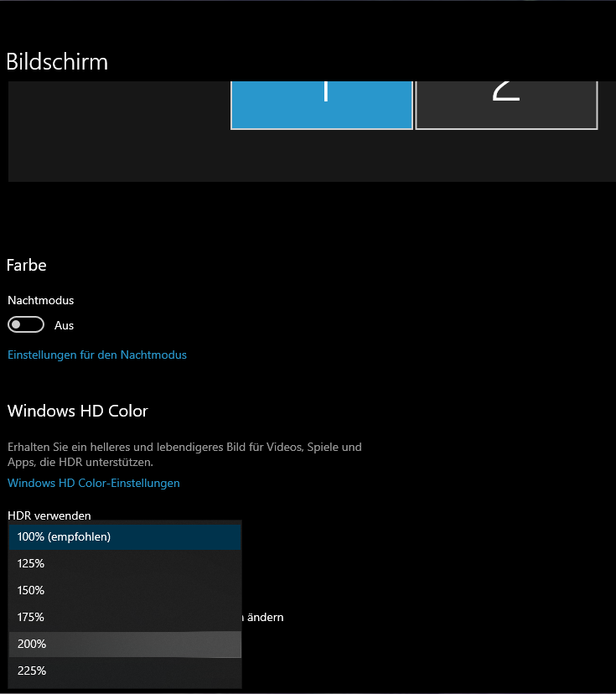This screenshot has width=616, height=694.
Task: Click the HDR description paragraph
Action: [184, 454]
